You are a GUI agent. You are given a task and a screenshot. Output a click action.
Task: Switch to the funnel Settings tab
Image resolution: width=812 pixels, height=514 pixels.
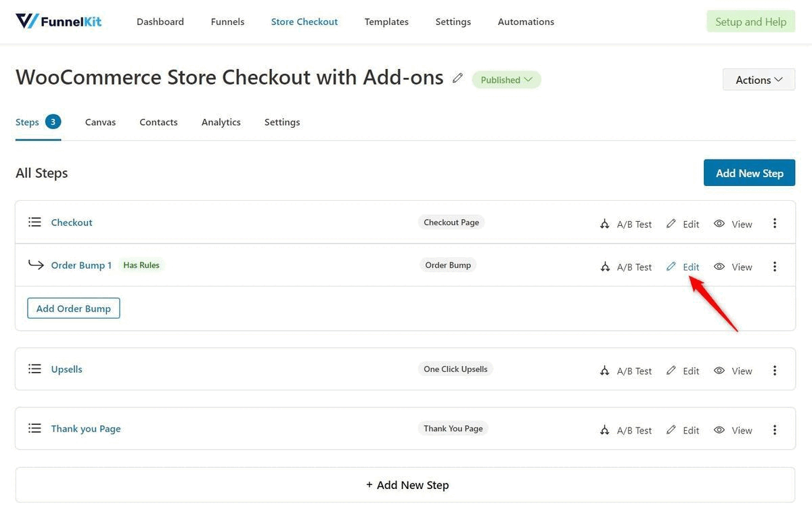click(x=282, y=122)
